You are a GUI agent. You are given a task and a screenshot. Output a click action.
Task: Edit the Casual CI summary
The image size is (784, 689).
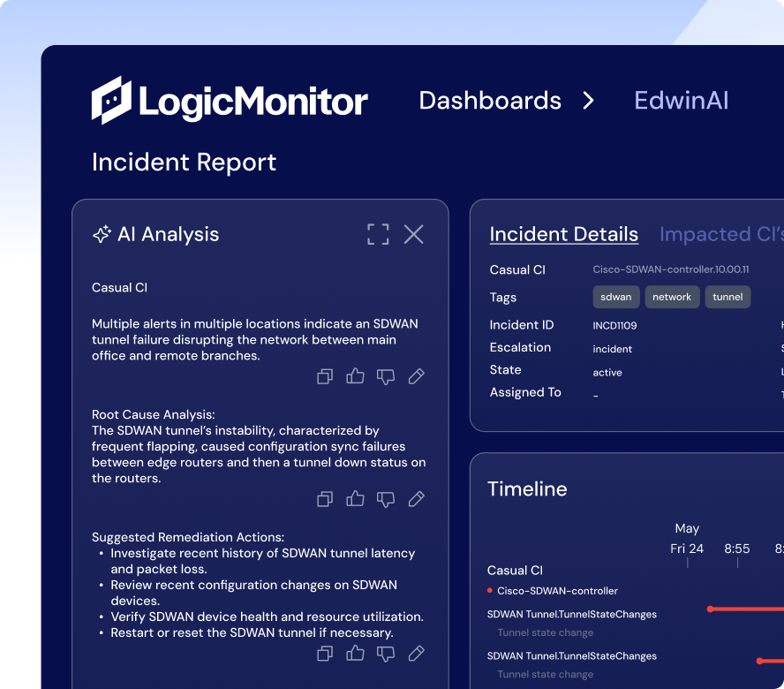[417, 377]
